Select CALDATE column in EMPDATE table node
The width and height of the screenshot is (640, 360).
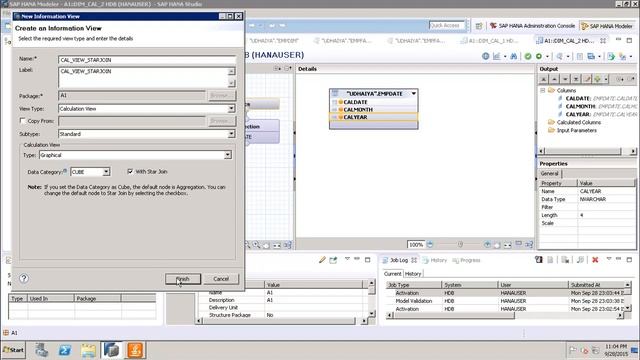click(x=374, y=102)
